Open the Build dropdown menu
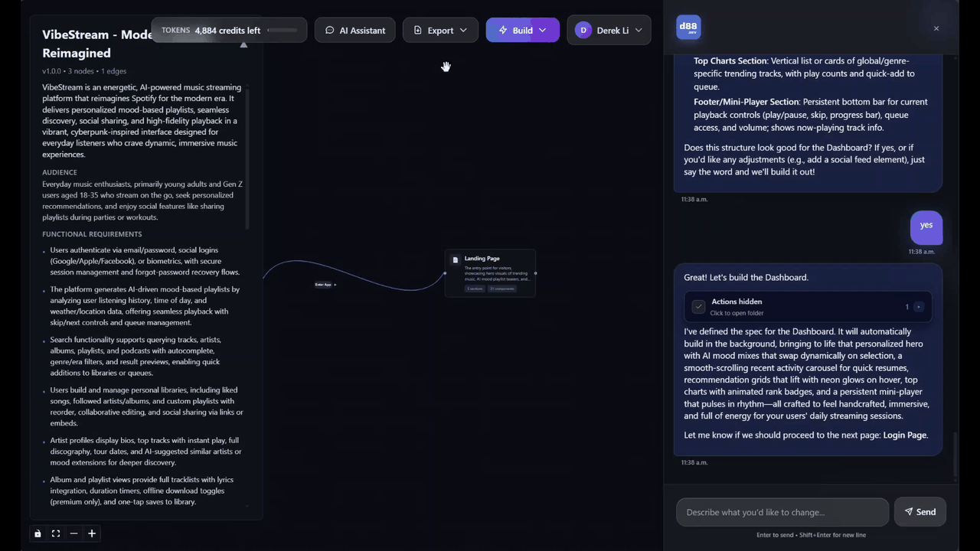The width and height of the screenshot is (980, 551). pos(522,31)
